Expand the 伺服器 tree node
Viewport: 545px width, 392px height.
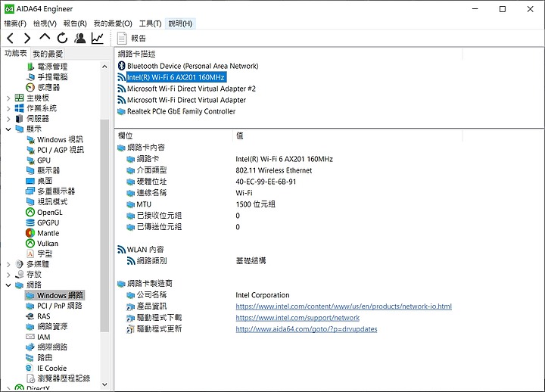[8, 119]
